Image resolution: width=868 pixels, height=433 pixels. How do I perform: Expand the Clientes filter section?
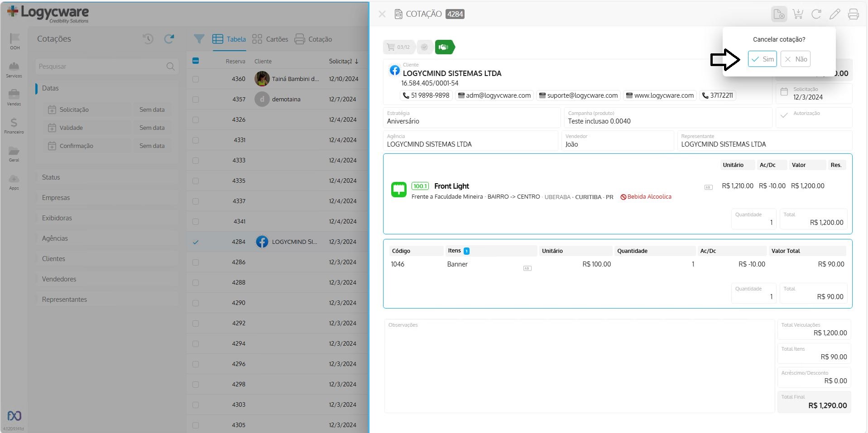point(107,259)
